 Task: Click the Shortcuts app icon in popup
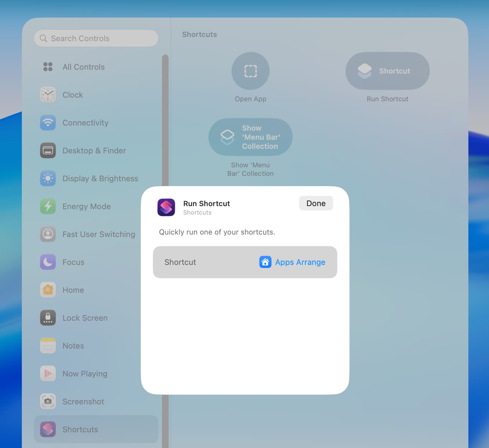pos(166,207)
